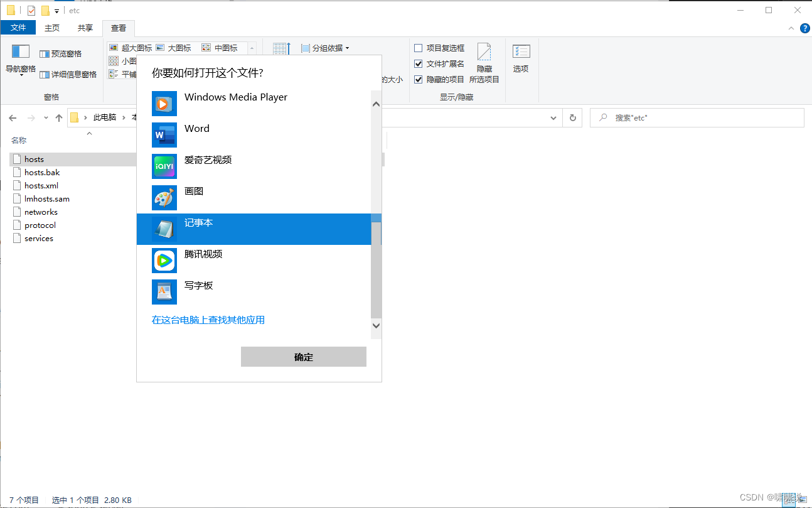Viewport: 812px width, 508px height.
Task: Click the search "etc" input box
Action: coord(697,117)
